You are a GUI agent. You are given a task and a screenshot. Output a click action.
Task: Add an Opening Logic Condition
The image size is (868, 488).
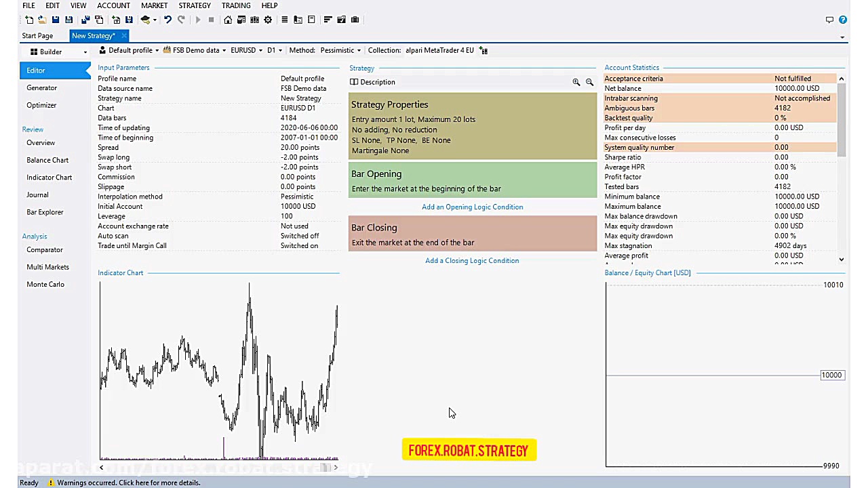pos(472,207)
